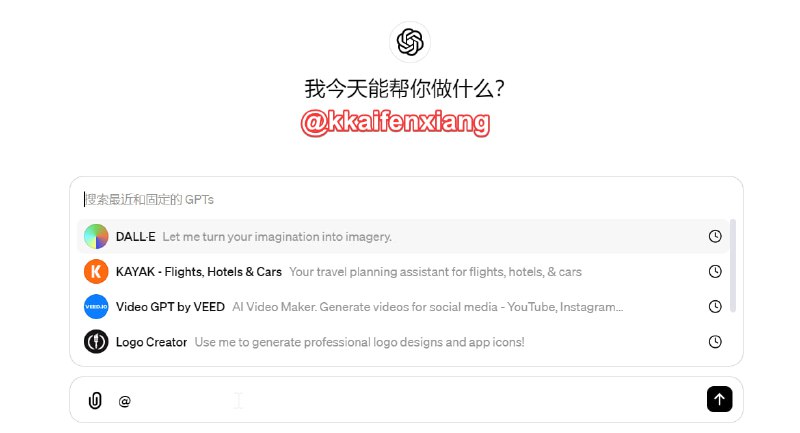This screenshot has width=800, height=433.
Task: Click the clock icon beside Logo Creator
Action: point(715,342)
